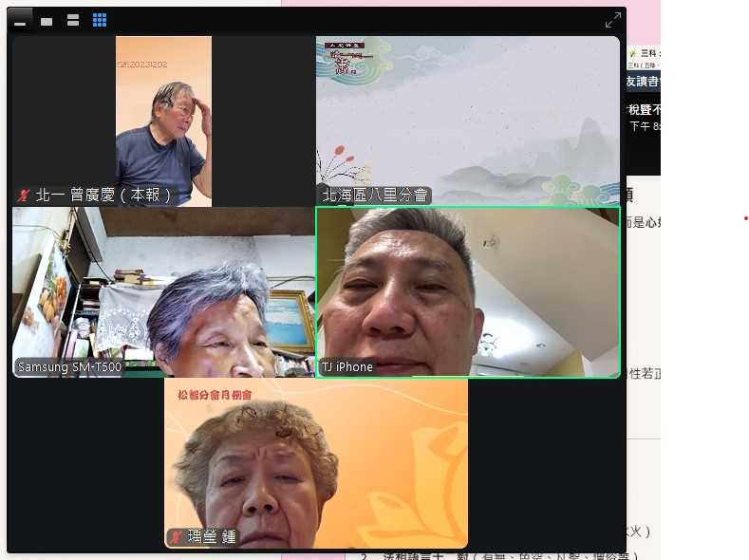Click the 友讀書 heading in background window

643,82
